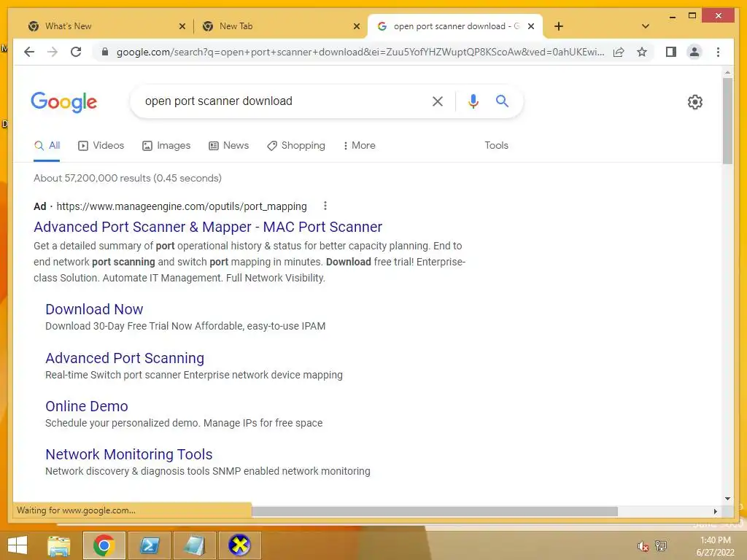
Task: View site info via the padlock icon
Action: click(x=105, y=52)
